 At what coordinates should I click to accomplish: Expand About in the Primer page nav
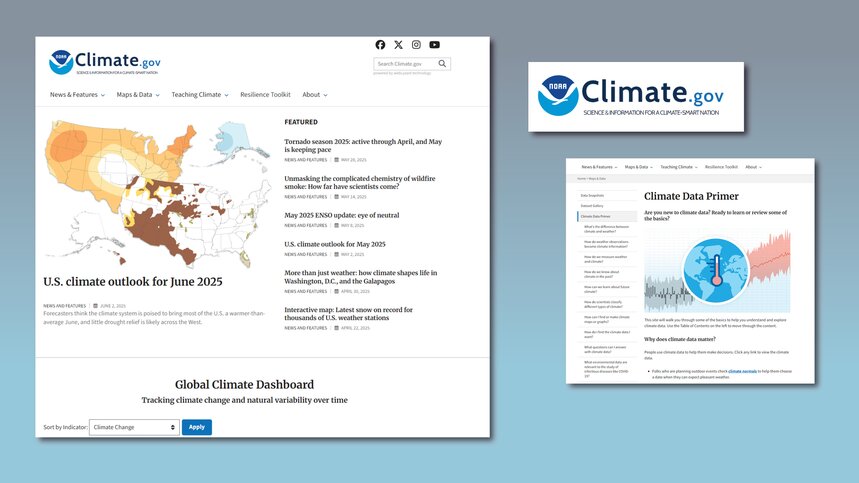point(753,167)
